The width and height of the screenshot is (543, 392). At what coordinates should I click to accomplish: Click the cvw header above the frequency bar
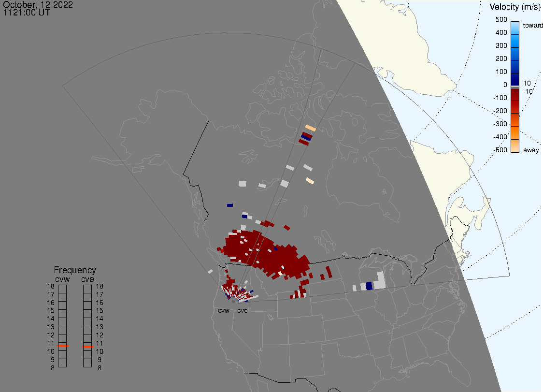pyautogui.click(x=62, y=279)
